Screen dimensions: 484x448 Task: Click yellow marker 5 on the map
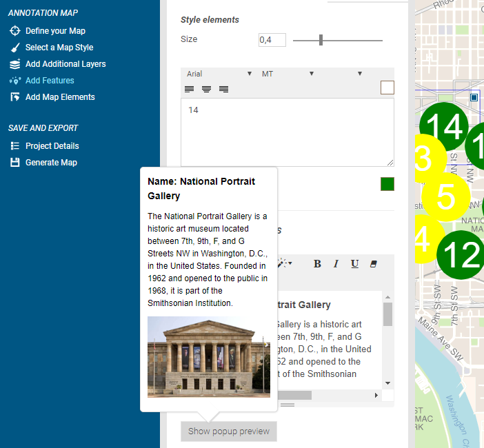(x=445, y=197)
